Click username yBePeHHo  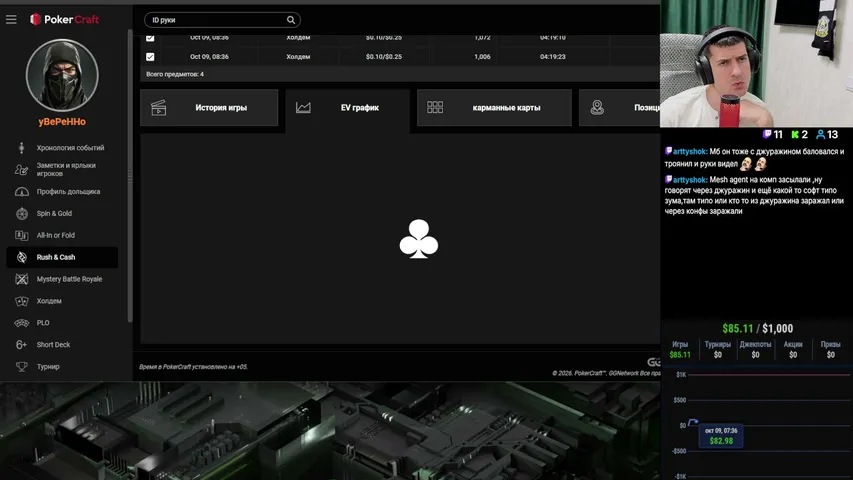(x=62, y=122)
